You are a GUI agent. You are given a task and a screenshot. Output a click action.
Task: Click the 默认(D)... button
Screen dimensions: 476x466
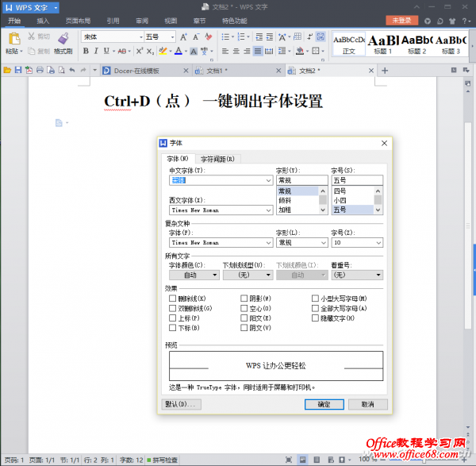click(181, 404)
